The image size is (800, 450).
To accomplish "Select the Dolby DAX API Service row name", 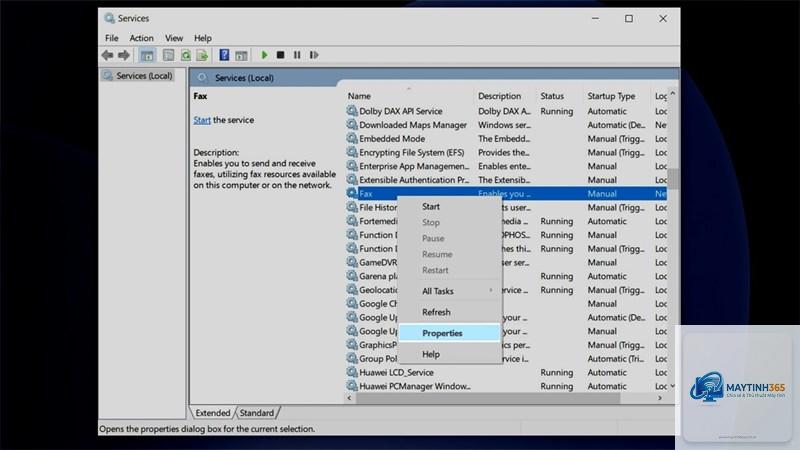I will coord(401,111).
